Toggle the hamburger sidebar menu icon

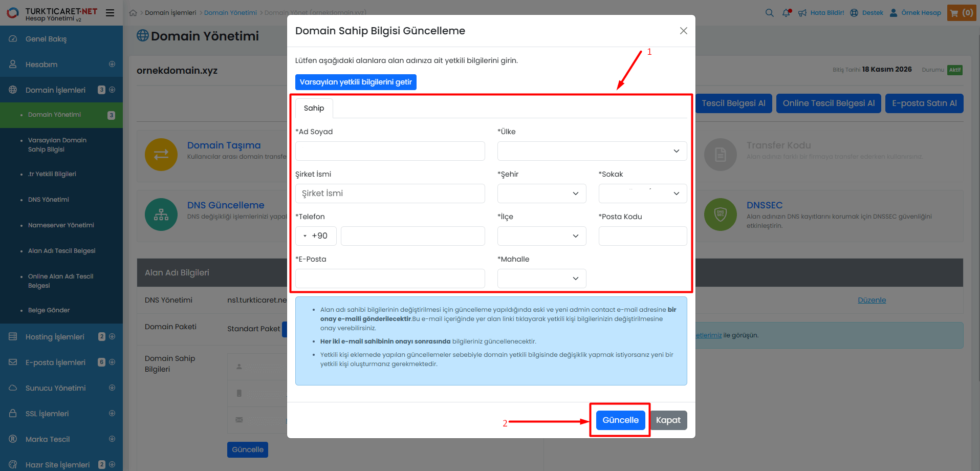point(110,13)
